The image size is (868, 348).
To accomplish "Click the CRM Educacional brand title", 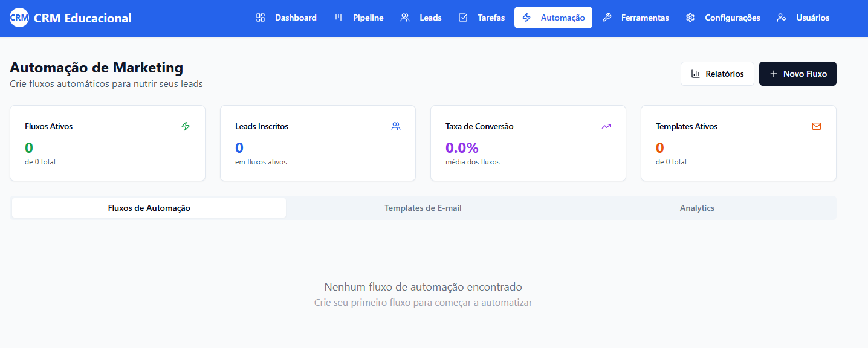I will (83, 18).
